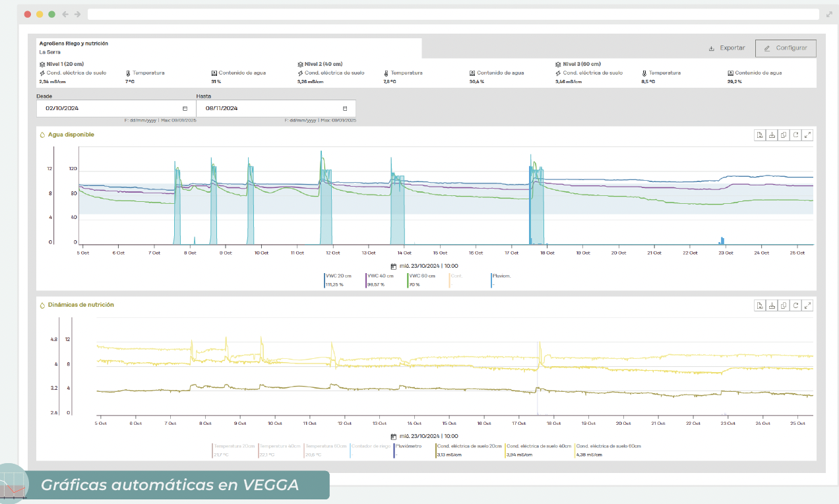Image resolution: width=839 pixels, height=504 pixels.
Task: Click the fullscreen icon on Agua disponible chart
Action: [807, 135]
